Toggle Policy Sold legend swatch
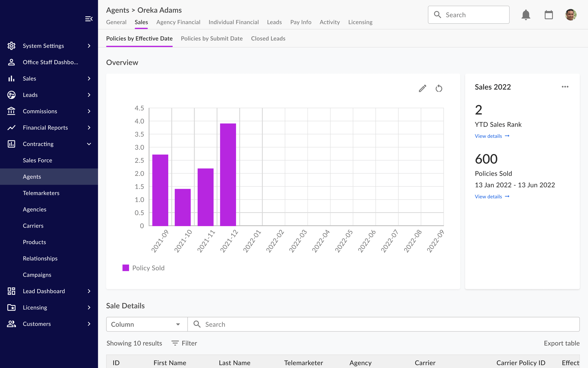 pyautogui.click(x=126, y=268)
